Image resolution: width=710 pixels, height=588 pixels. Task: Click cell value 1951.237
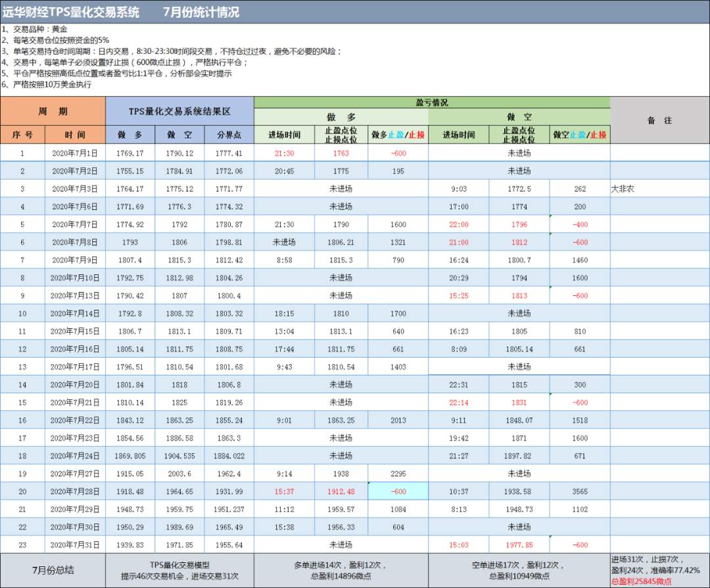(229, 510)
